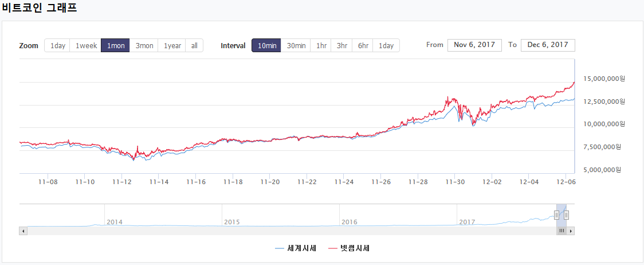Toggle the 세계시세 series in legend
The image size is (644, 265).
coord(296,248)
